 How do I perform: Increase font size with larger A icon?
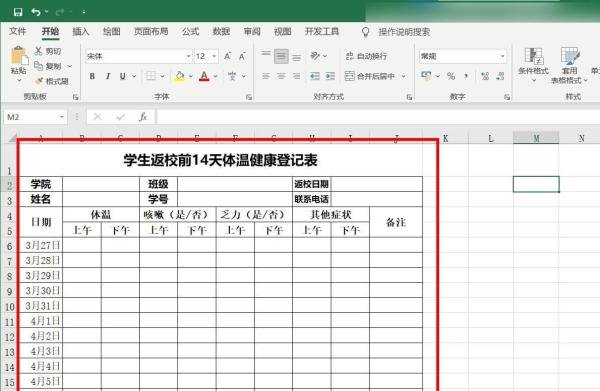point(227,56)
